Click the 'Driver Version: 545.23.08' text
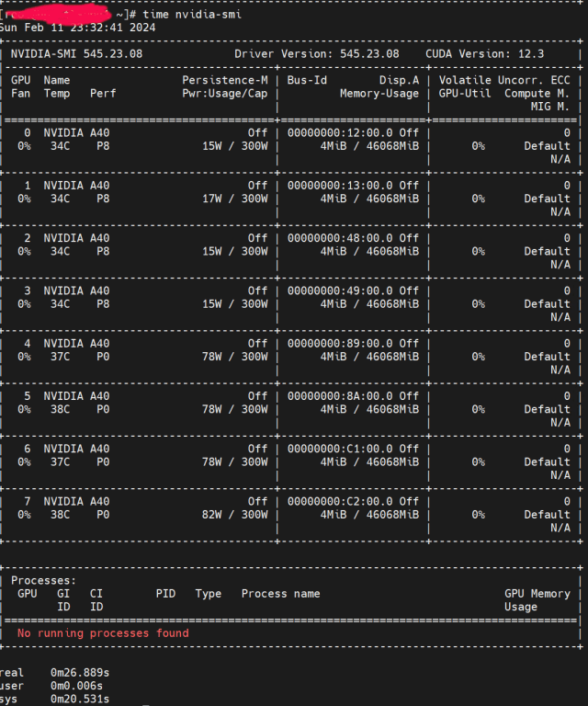Screen dimensions: 588x706 pyautogui.click(x=317, y=54)
